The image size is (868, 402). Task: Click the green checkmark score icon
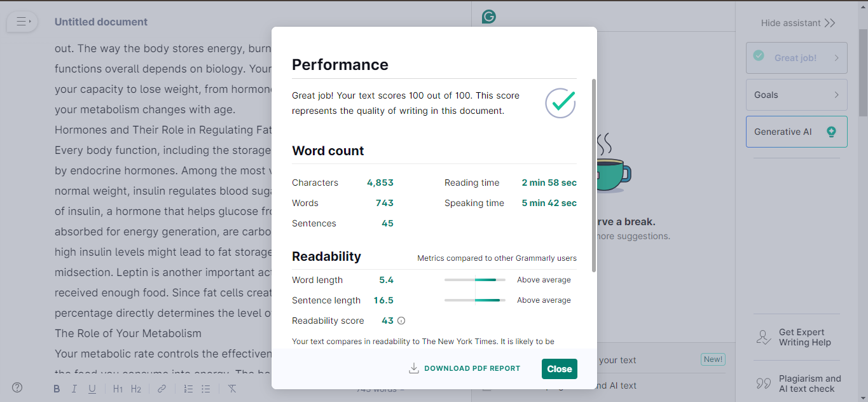pyautogui.click(x=560, y=103)
